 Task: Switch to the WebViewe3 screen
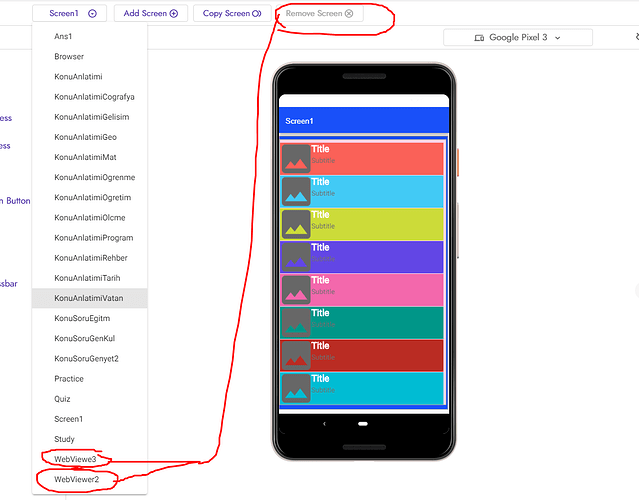pyautogui.click(x=75, y=459)
